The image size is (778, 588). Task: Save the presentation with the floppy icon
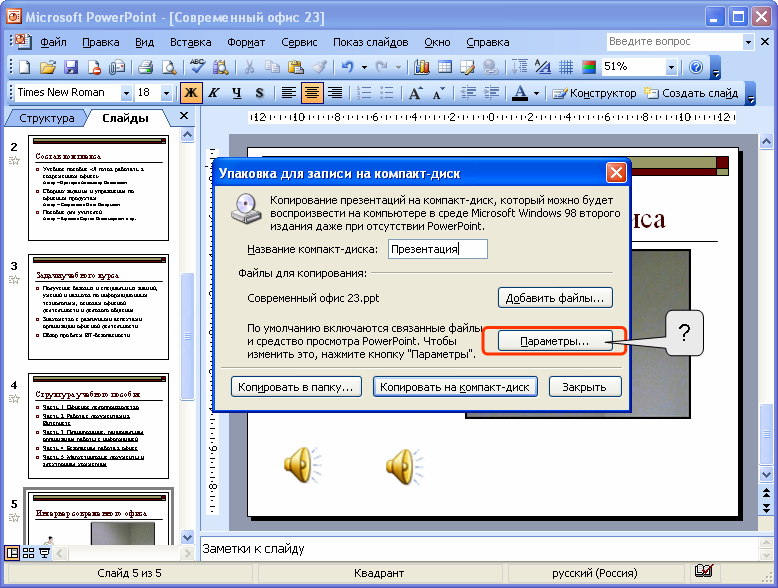pos(71,67)
